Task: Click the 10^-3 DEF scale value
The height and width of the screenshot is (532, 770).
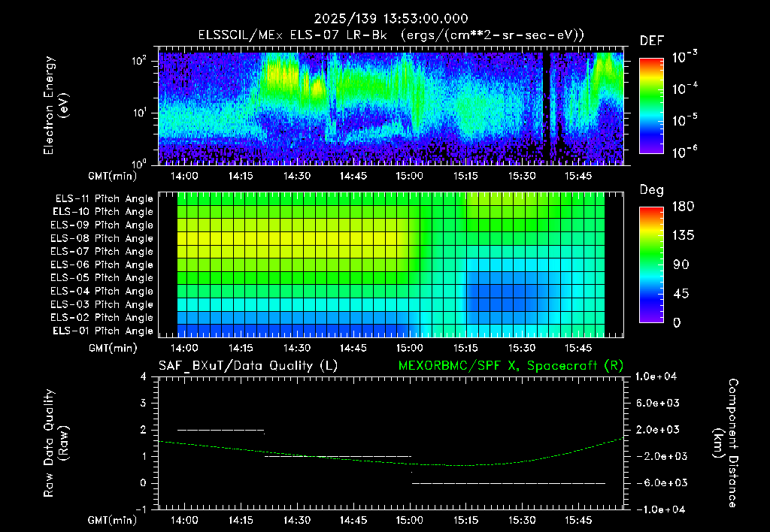Action: click(x=685, y=57)
